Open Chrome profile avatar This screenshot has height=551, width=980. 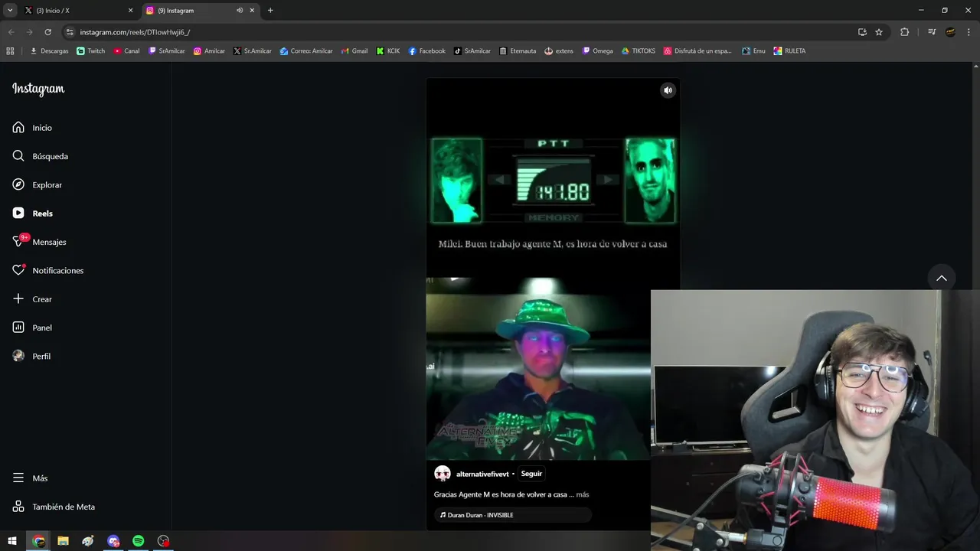[x=950, y=32]
